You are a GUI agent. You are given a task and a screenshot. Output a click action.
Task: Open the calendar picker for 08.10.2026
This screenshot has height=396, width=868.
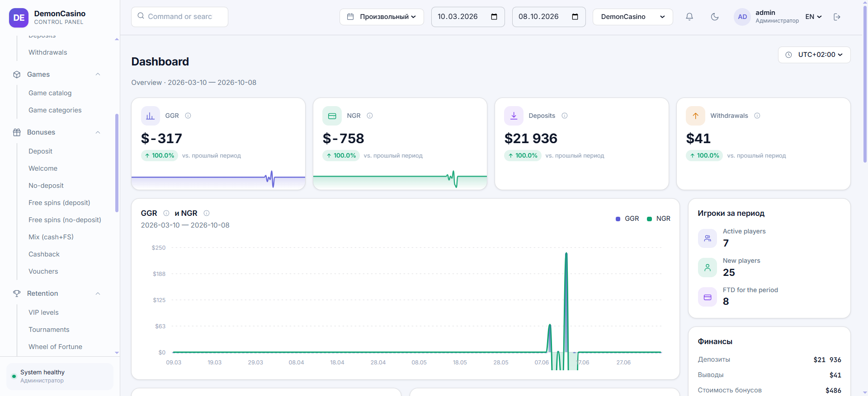coord(575,17)
